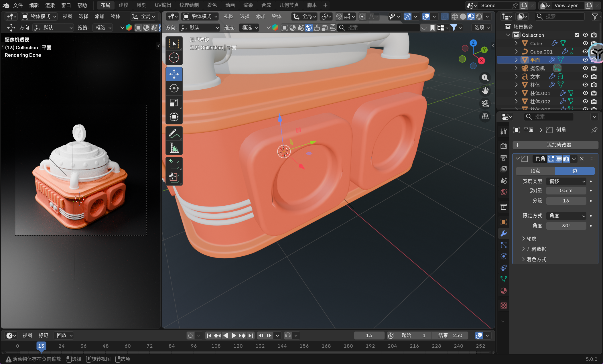603x364 pixels.
Task: Open the 宽度类型 dropdown
Action: pos(566,181)
